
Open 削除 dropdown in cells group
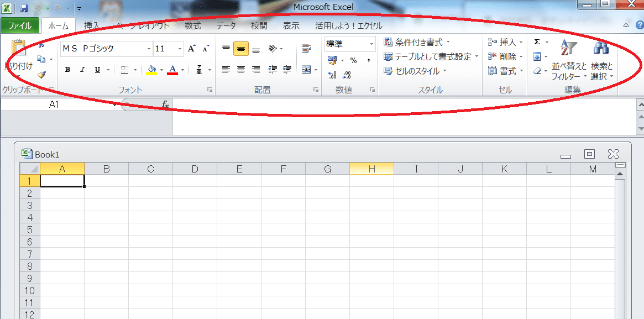(x=505, y=56)
